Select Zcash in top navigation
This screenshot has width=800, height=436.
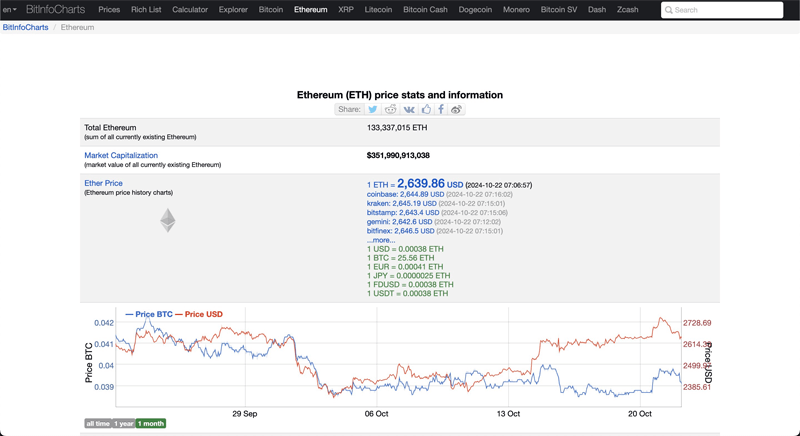tap(628, 10)
